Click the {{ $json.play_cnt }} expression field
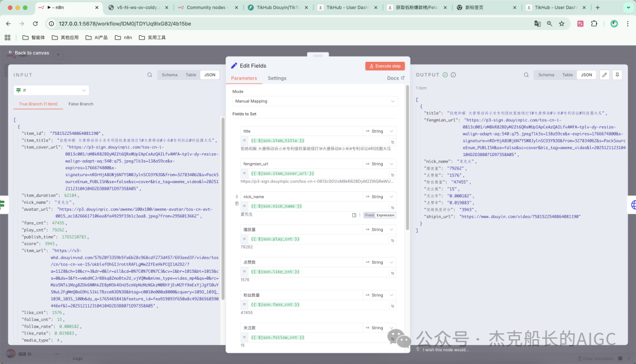Viewport: 636px width, 364px height. 319,239
